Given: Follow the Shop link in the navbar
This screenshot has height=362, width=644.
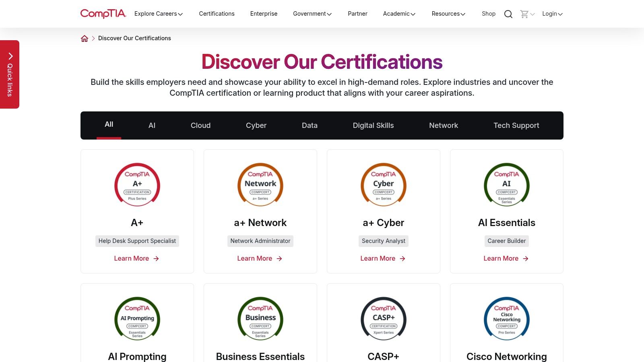Looking at the screenshot, I should coord(488,13).
